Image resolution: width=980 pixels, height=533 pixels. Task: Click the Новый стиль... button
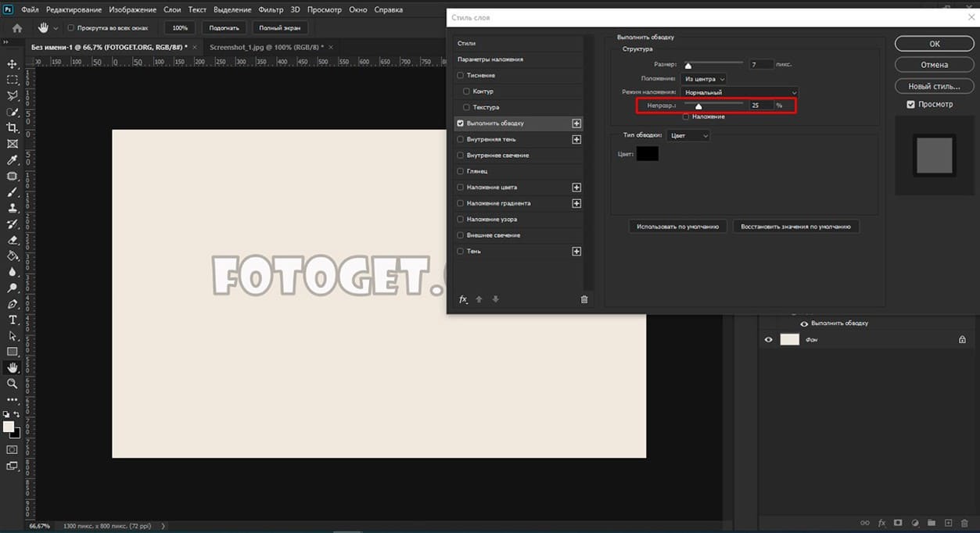(x=934, y=86)
